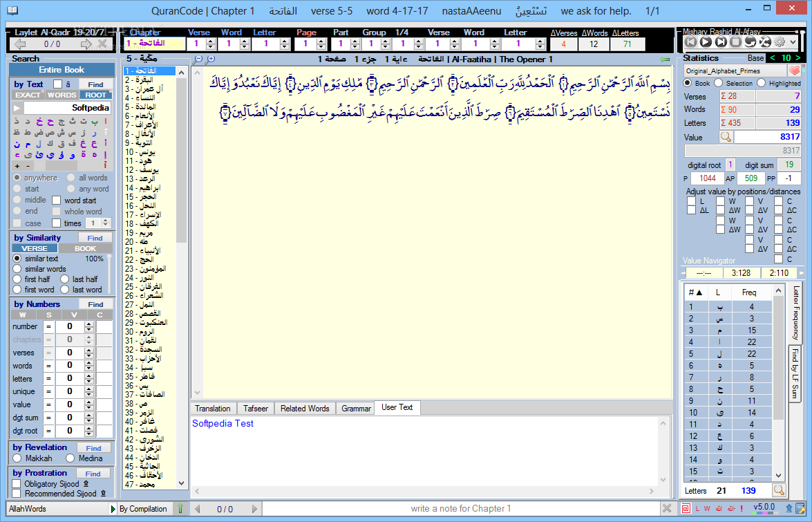Click Find in the by Text section
This screenshot has height=522, width=812.
pos(95,84)
